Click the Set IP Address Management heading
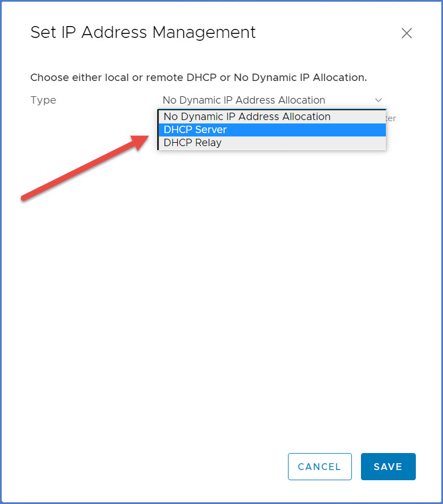443x504 pixels. pos(143,32)
